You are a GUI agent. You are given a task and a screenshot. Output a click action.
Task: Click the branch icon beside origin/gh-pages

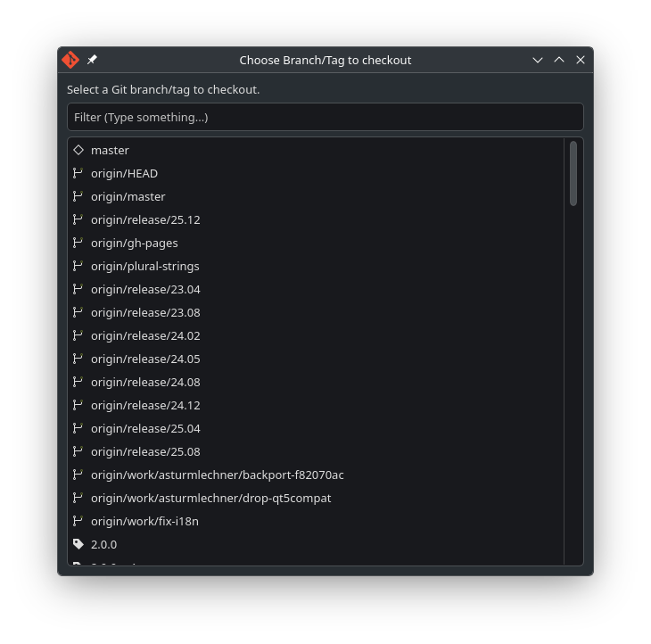pyautogui.click(x=78, y=243)
